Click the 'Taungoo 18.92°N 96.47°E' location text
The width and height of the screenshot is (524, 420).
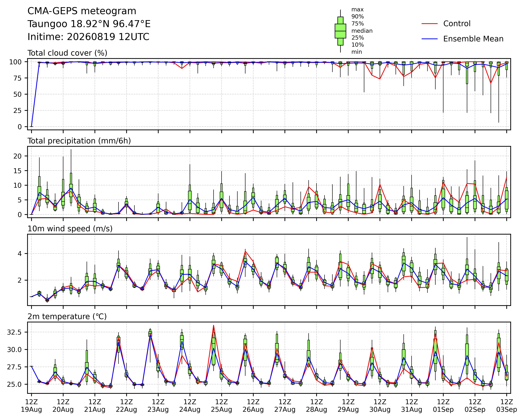click(89, 24)
